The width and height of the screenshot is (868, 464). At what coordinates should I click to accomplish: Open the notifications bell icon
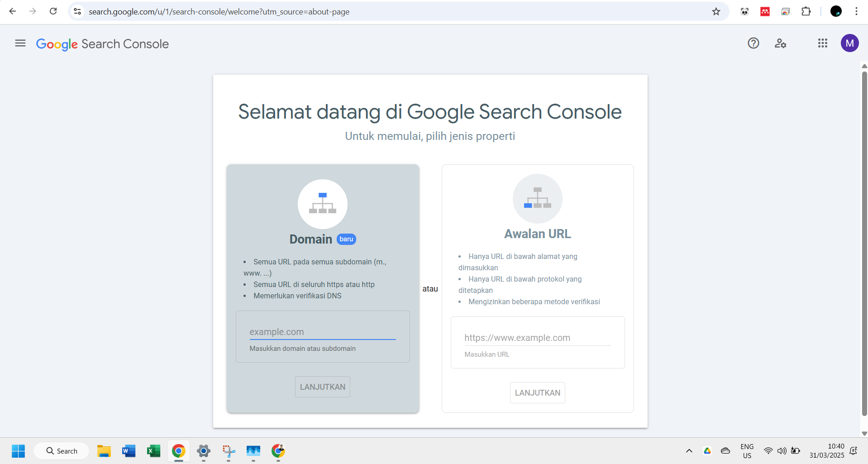(854, 451)
